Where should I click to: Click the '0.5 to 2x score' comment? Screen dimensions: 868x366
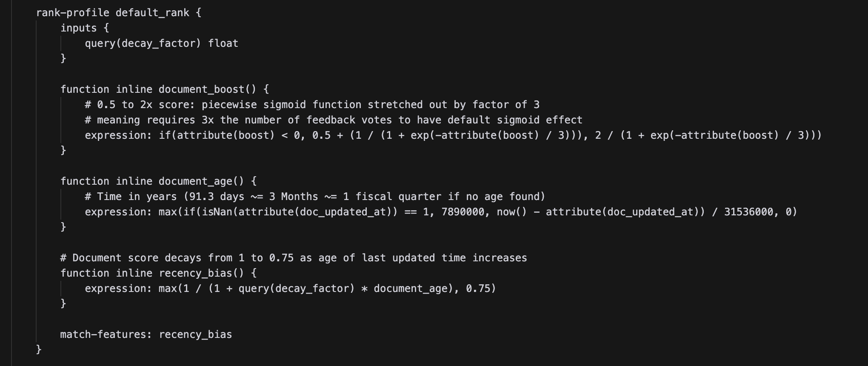[x=312, y=105]
